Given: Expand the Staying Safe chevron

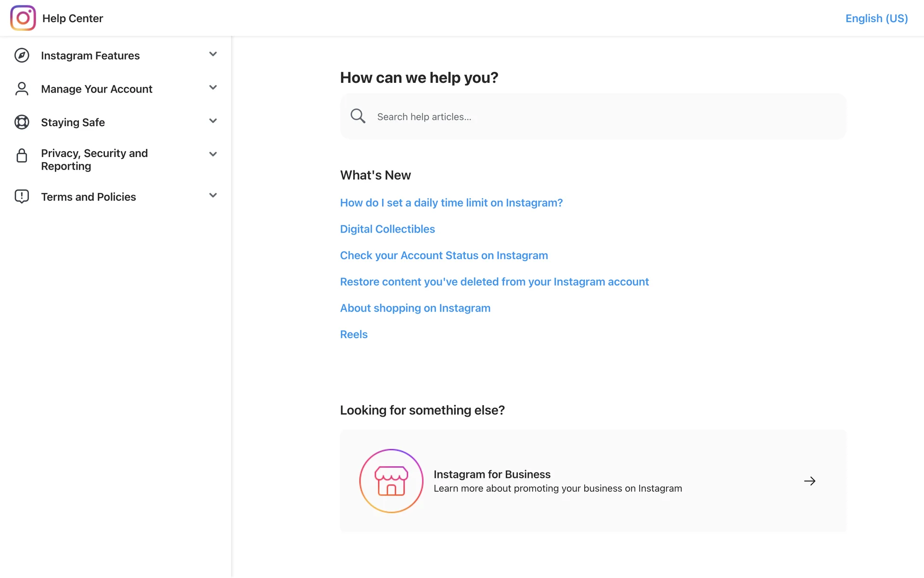Looking at the screenshot, I should pyautogui.click(x=213, y=120).
